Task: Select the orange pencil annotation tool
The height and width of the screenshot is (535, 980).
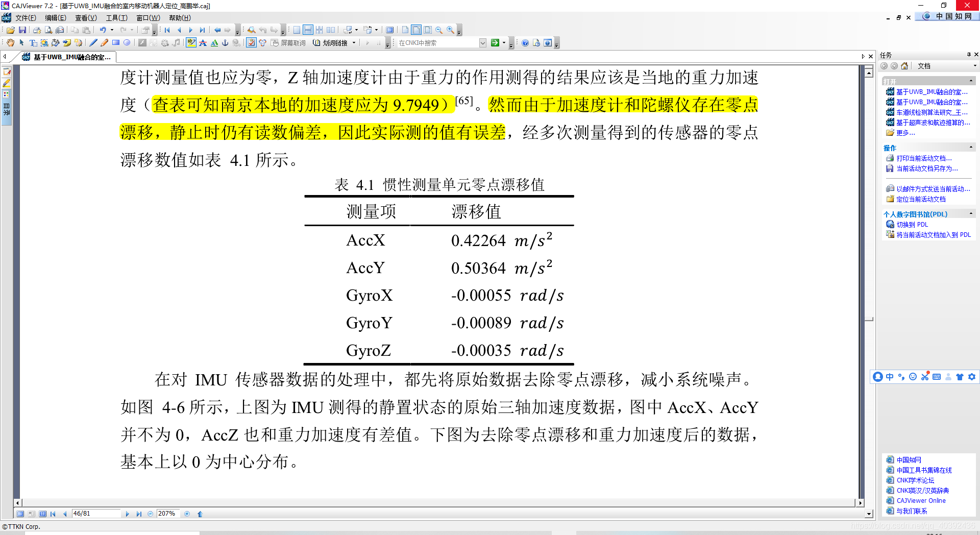Action: (x=105, y=43)
